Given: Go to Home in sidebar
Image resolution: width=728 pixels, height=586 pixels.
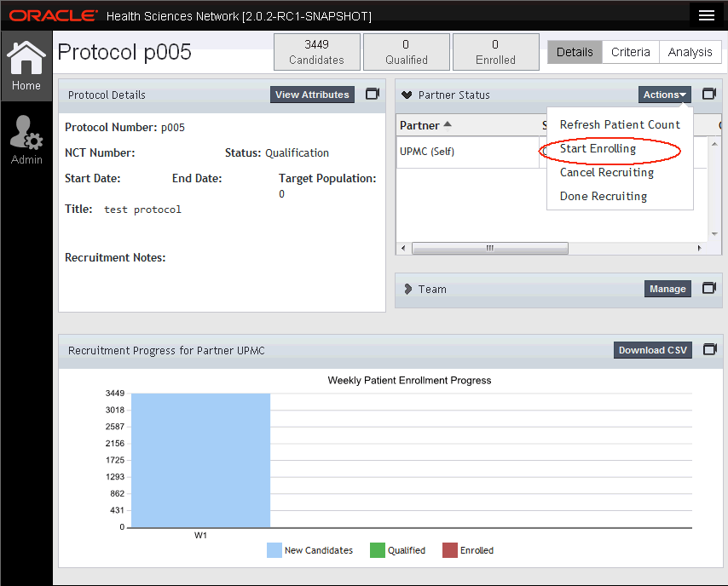Looking at the screenshot, I should (x=26, y=66).
